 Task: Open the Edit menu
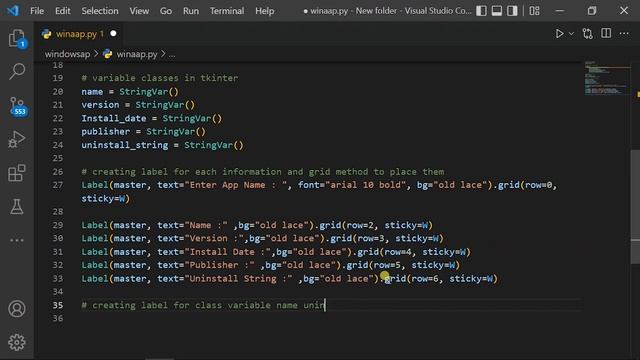(x=62, y=11)
